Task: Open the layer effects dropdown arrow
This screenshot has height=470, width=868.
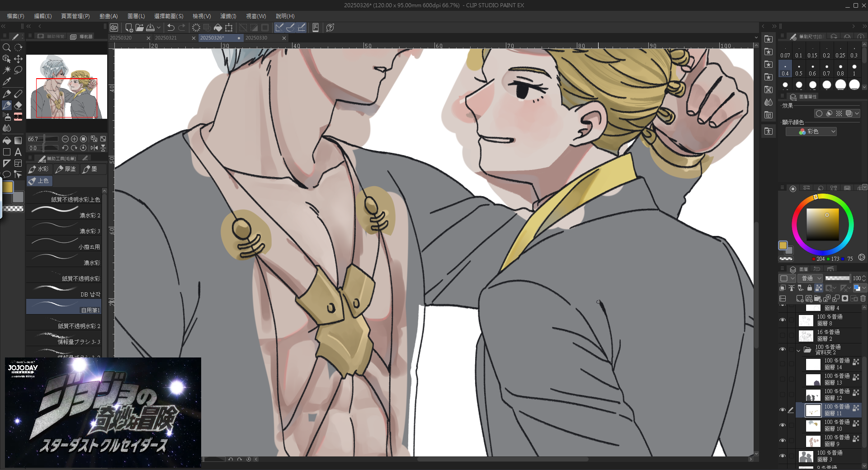Action: [x=857, y=113]
